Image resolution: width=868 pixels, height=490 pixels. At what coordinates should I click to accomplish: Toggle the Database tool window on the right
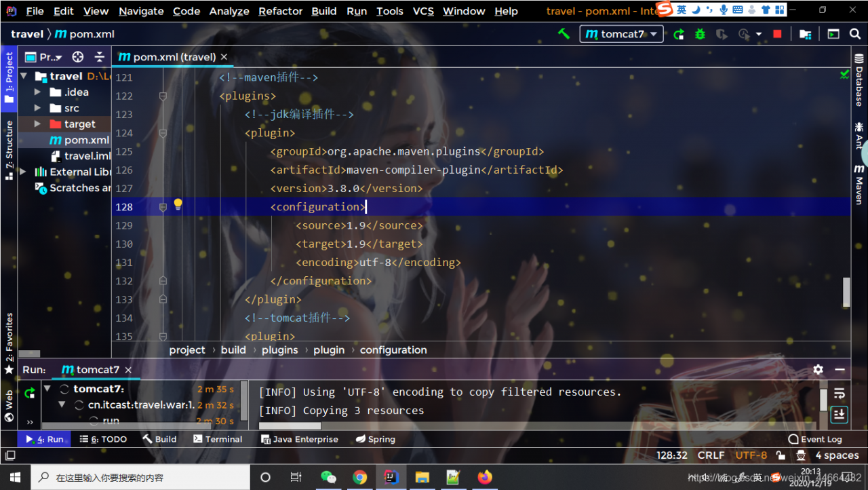(859, 81)
